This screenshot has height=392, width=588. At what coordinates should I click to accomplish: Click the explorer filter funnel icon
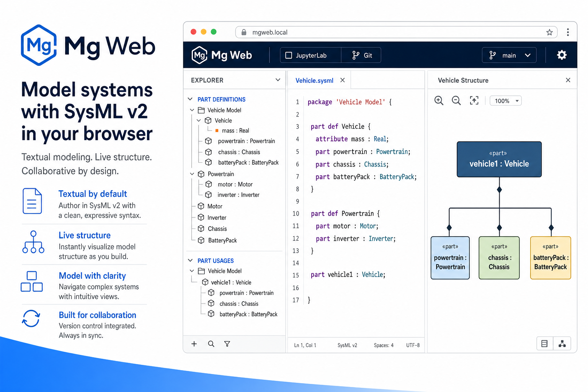[227, 344]
